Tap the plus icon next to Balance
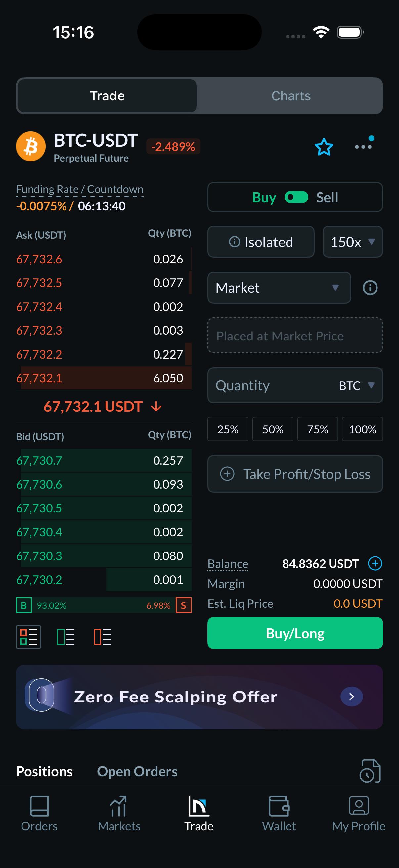This screenshot has height=868, width=399. click(375, 563)
